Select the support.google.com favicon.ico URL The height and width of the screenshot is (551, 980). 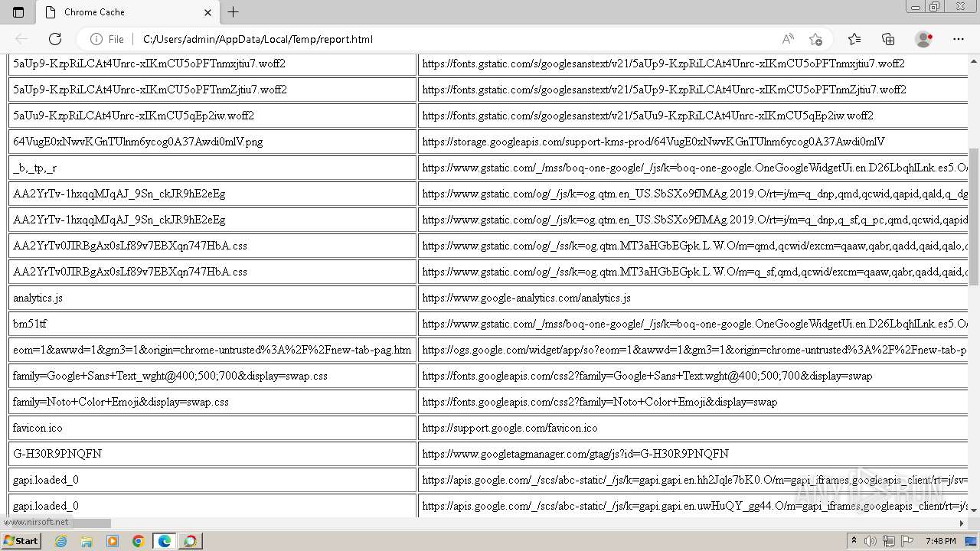click(510, 428)
